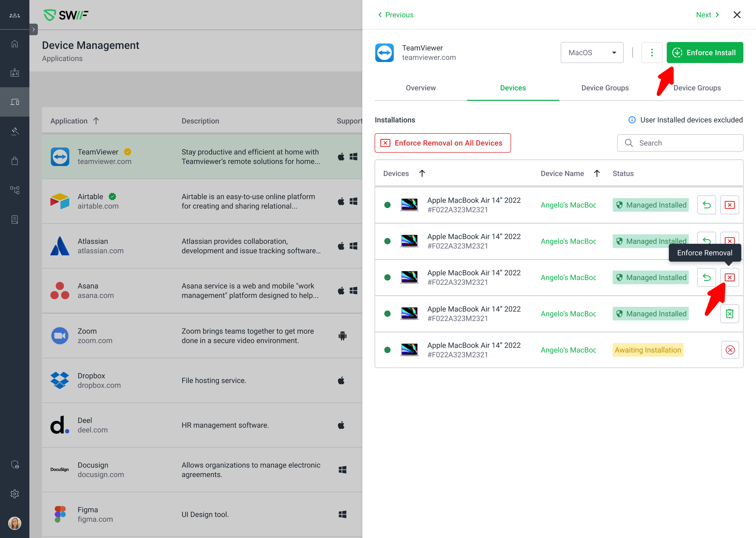
Task: Click the home icon in sidebar
Action: pos(14,44)
